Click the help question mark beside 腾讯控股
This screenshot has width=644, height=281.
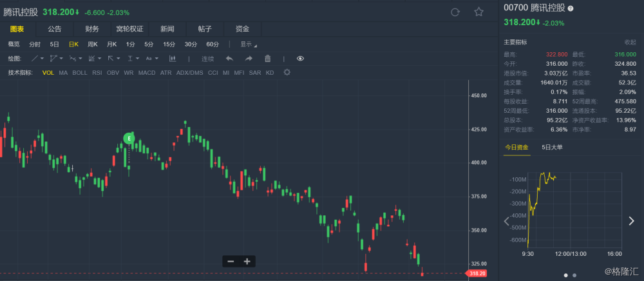(571, 8)
